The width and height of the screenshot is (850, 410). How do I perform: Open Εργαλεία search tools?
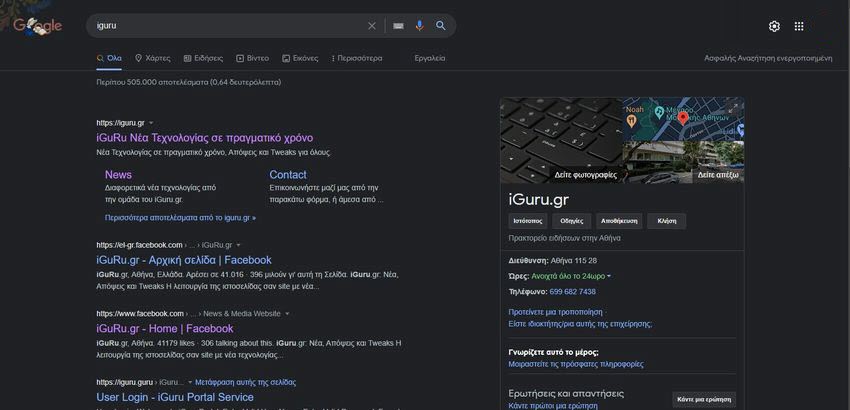pyautogui.click(x=430, y=58)
